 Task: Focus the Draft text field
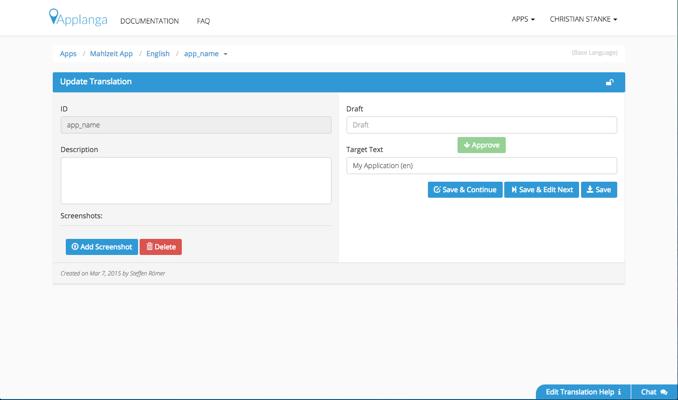tap(481, 125)
